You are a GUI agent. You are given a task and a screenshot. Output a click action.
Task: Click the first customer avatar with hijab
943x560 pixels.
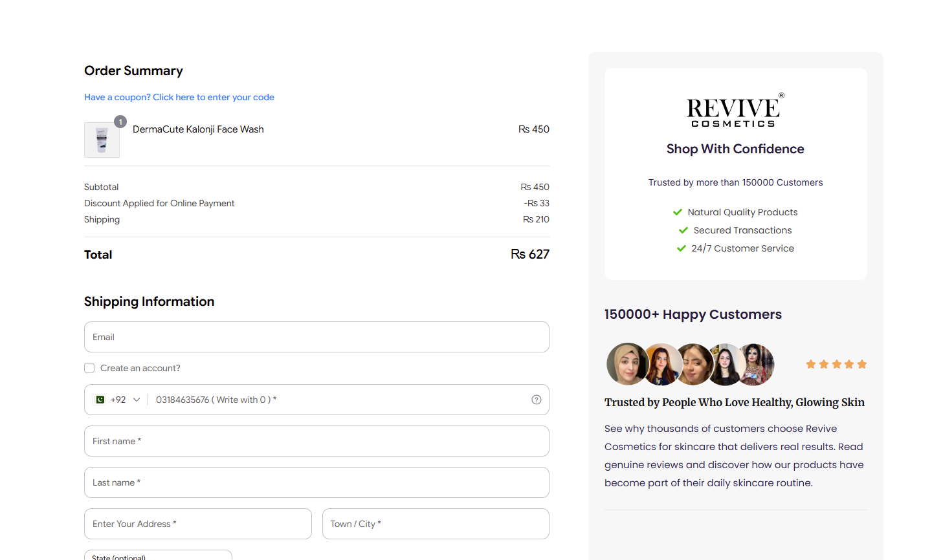click(627, 364)
